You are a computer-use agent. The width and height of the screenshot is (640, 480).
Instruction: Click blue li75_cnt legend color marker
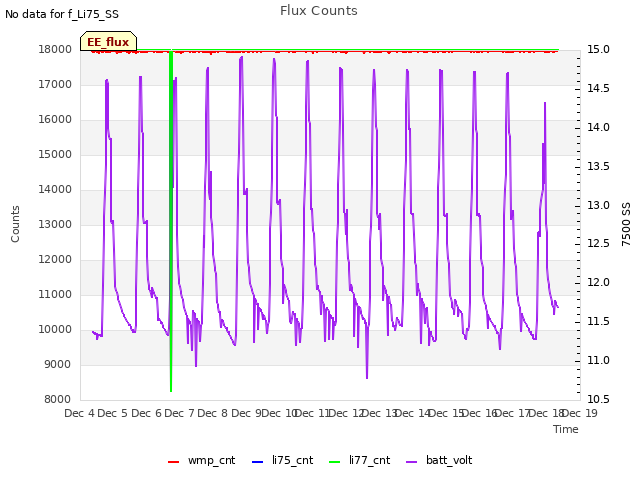258,462
